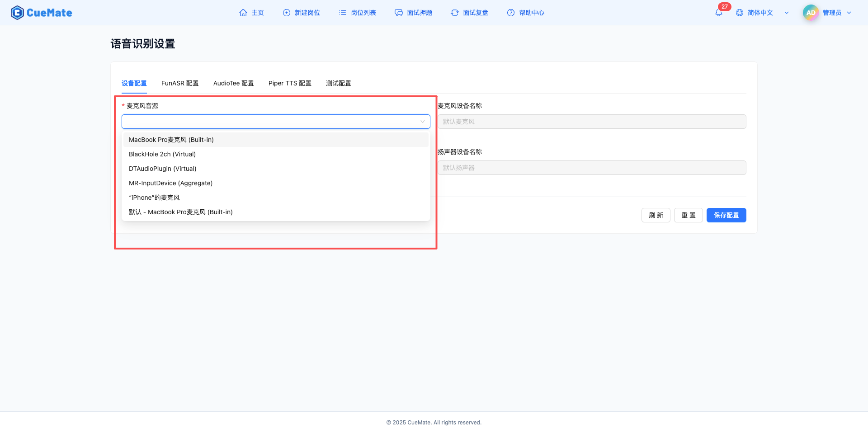Click the 刷新 button
The height and width of the screenshot is (433, 868).
[x=656, y=215]
